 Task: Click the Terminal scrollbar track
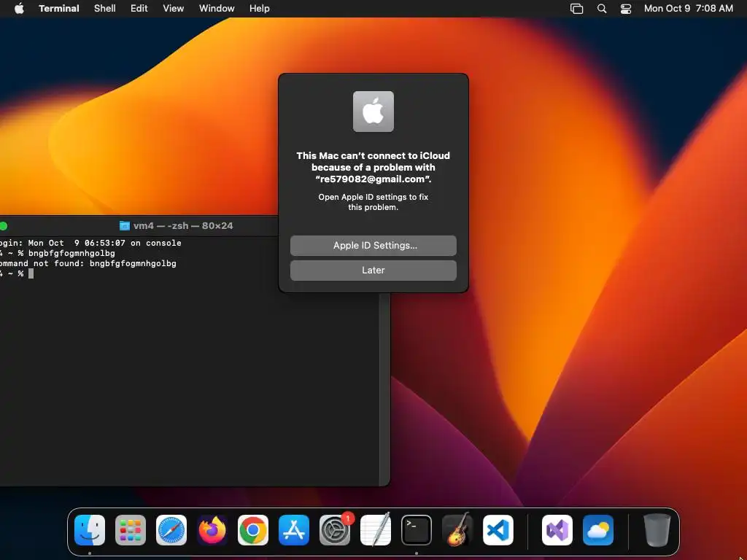click(x=384, y=389)
